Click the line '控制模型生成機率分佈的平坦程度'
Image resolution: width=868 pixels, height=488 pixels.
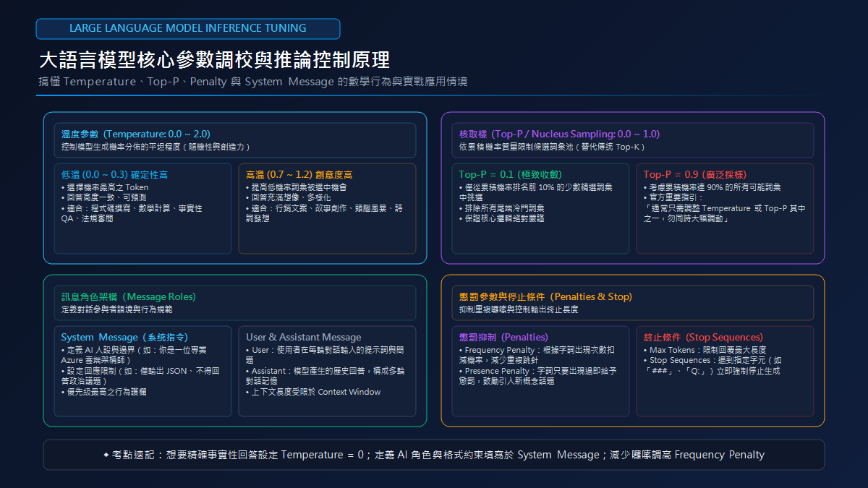(x=156, y=147)
